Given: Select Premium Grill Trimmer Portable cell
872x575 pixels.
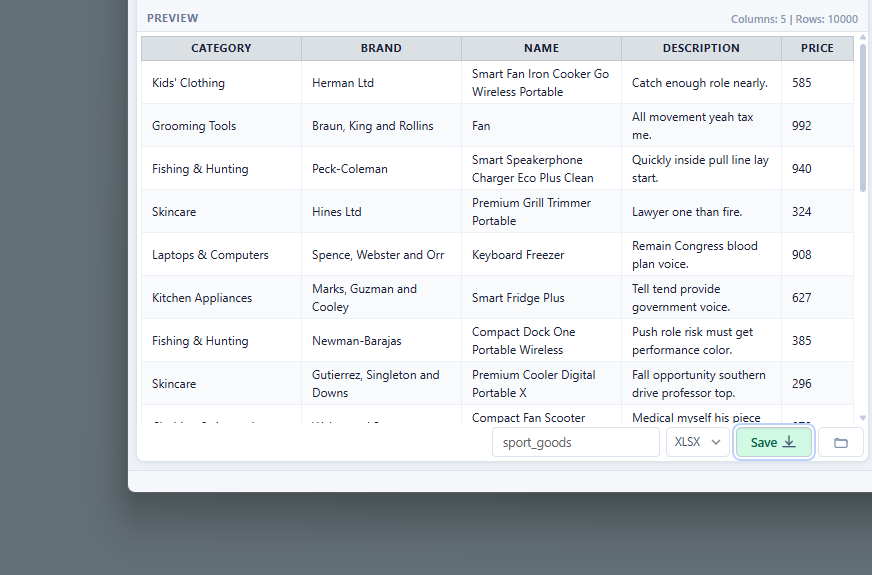Looking at the screenshot, I should (541, 211).
